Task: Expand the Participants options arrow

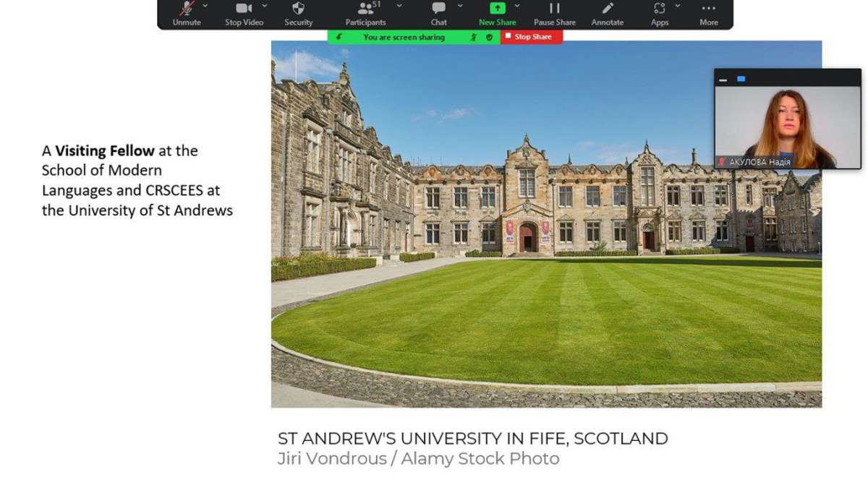Action: coord(399,6)
